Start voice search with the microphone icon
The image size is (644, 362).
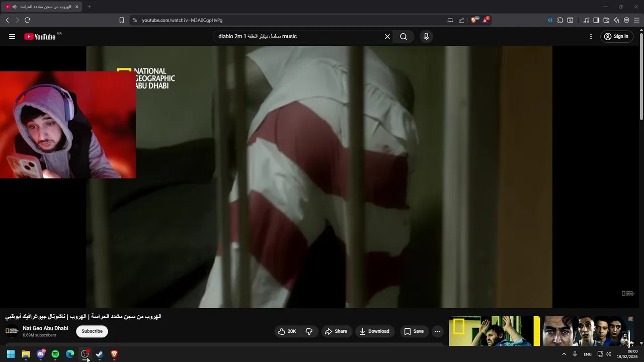pos(426,36)
